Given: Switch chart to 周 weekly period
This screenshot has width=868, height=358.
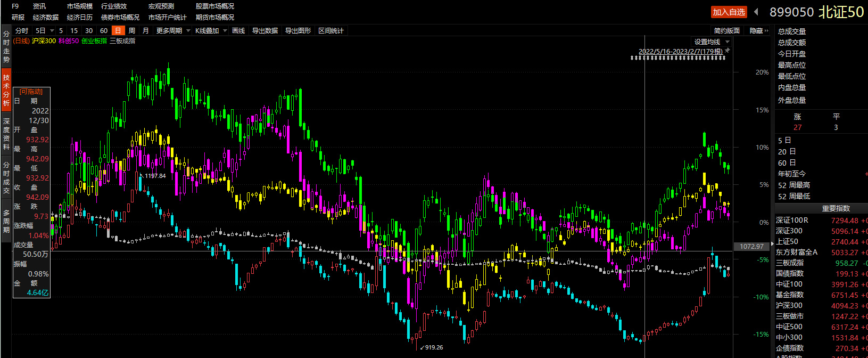Looking at the screenshot, I should click(132, 31).
